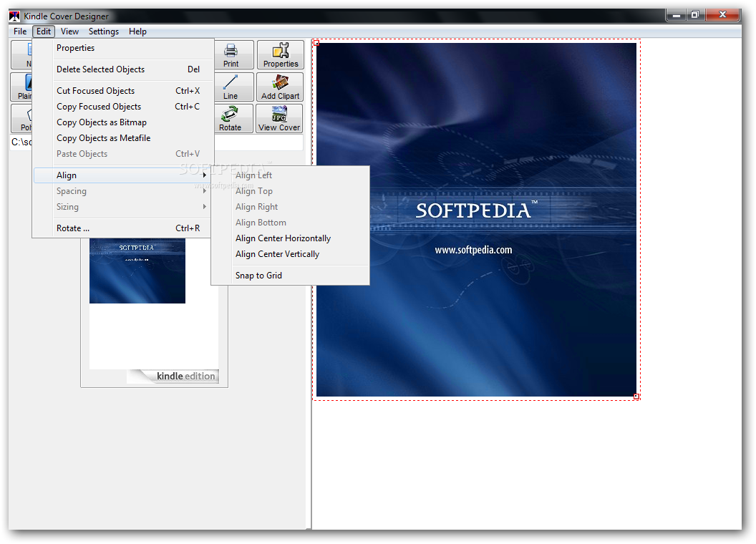
Task: Close the Kindle Cover Designer window
Action: pyautogui.click(x=722, y=15)
